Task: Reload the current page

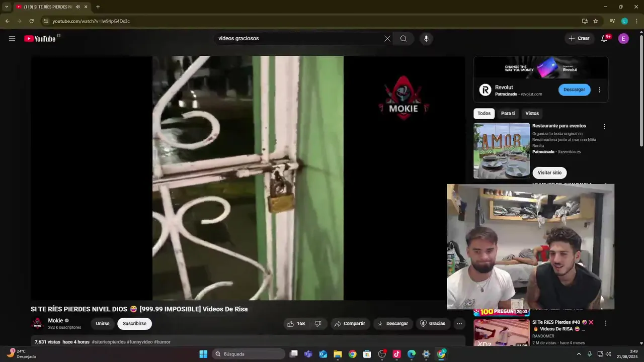Action: click(x=31, y=21)
